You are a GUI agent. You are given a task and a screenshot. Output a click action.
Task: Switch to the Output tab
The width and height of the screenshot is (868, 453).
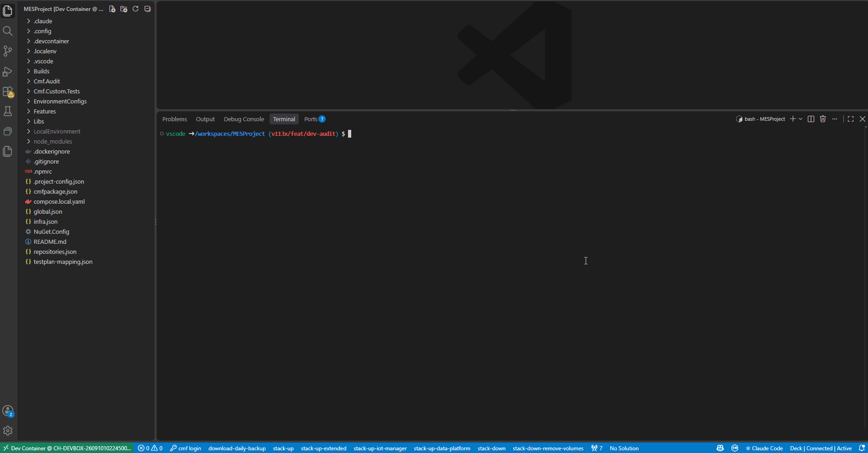coord(205,119)
